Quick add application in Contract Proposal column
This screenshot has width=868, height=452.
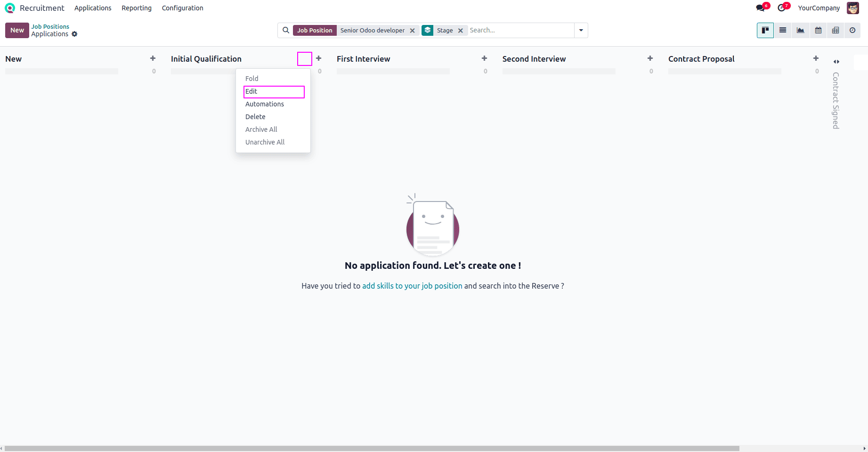(x=816, y=58)
